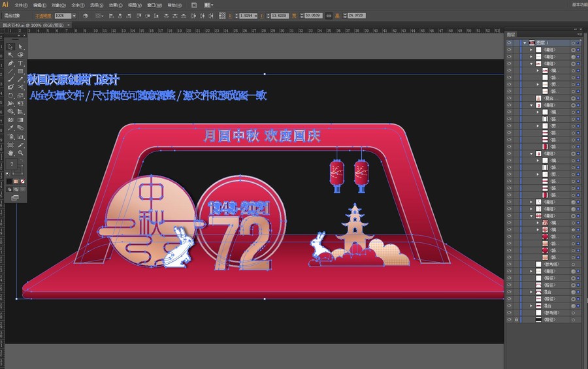Hide the 复合 sublayer using its eye icon
This screenshot has height=369, width=588.
509,98
